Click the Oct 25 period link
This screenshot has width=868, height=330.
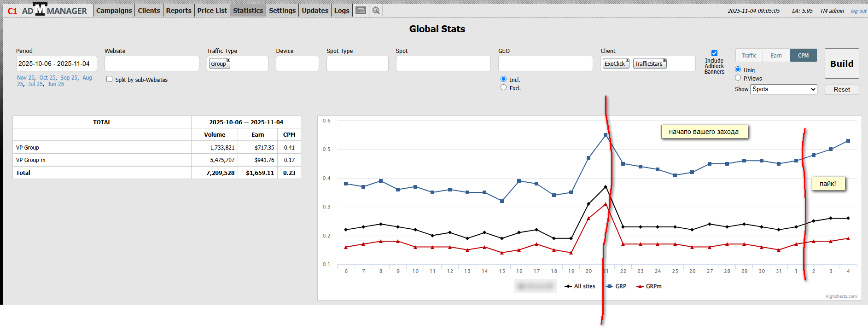point(47,78)
